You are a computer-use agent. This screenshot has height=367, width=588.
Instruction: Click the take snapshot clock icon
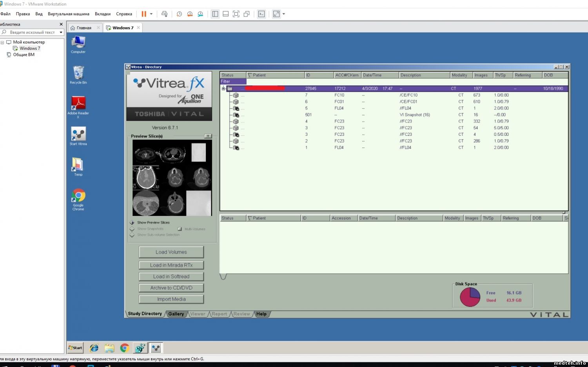(179, 14)
